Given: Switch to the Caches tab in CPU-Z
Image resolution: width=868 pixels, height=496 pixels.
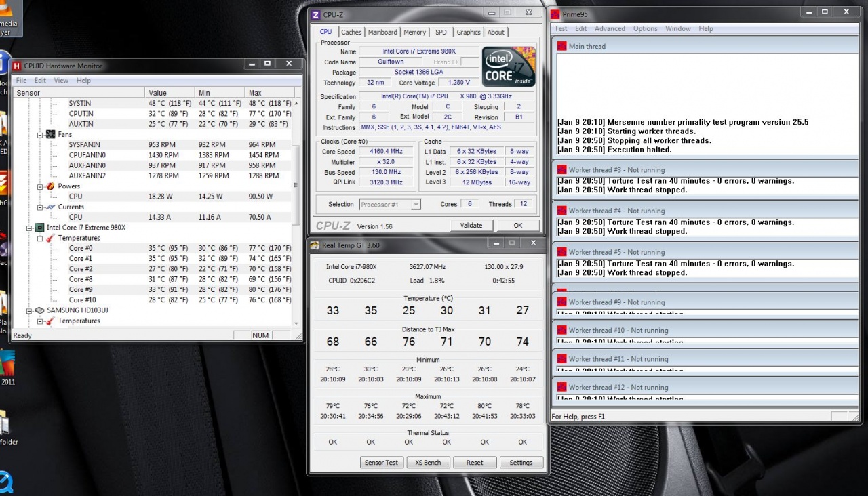Looking at the screenshot, I should pyautogui.click(x=351, y=32).
